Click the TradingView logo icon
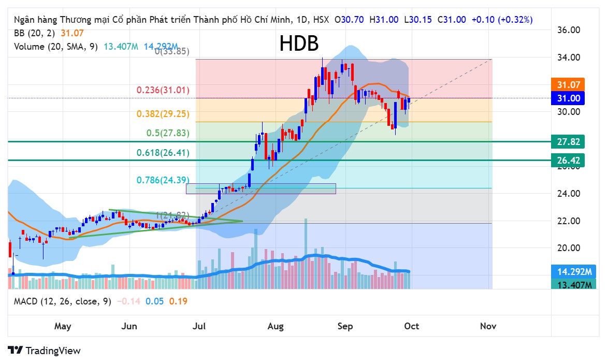This screenshot has width=607, height=364. click(16, 350)
